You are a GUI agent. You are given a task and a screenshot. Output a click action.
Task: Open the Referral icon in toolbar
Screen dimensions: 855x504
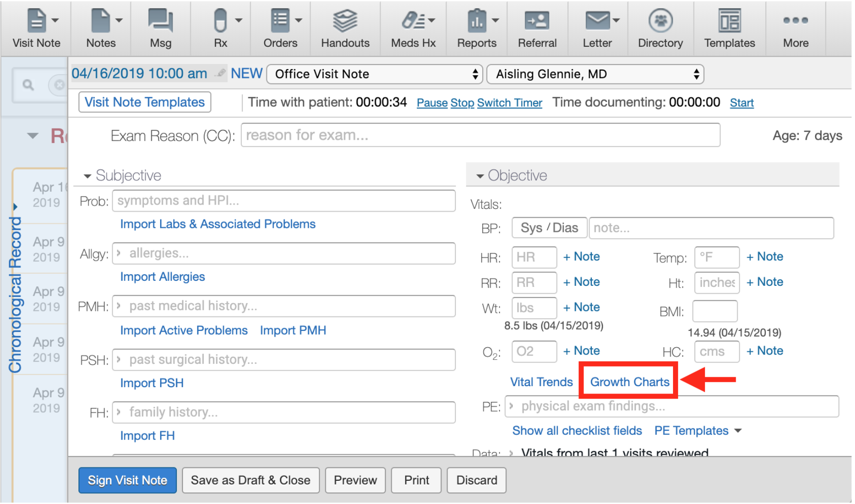pyautogui.click(x=537, y=21)
